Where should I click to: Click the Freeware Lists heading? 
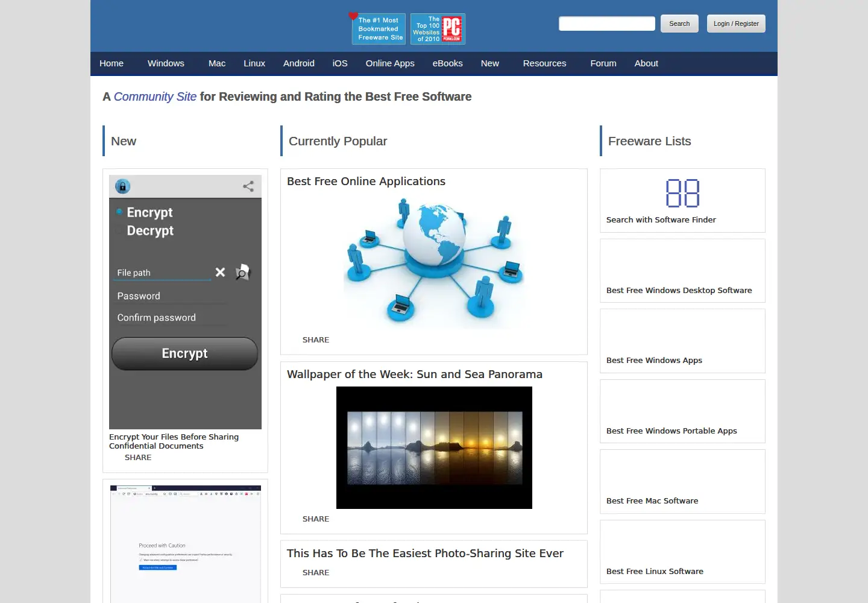tap(649, 141)
